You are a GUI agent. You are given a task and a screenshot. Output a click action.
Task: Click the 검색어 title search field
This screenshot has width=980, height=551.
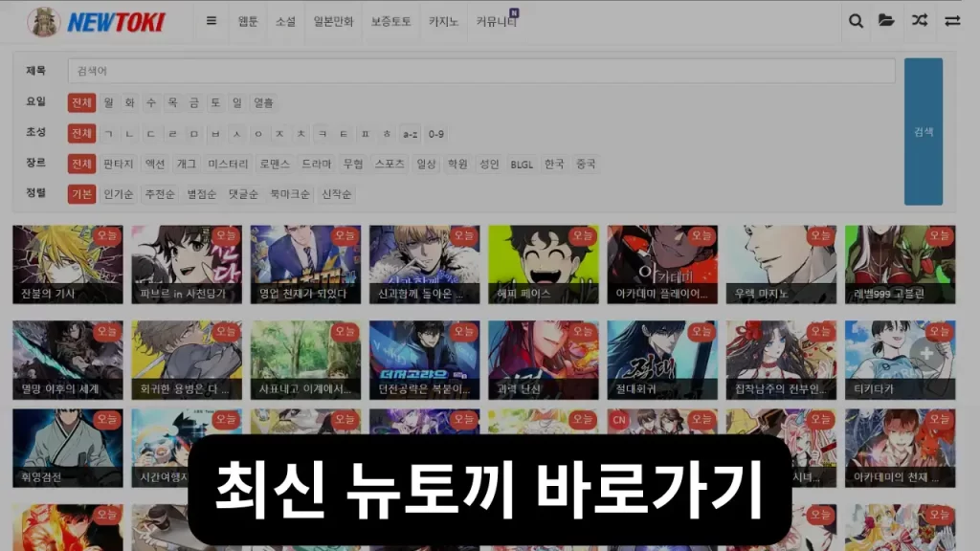pyautogui.click(x=481, y=71)
